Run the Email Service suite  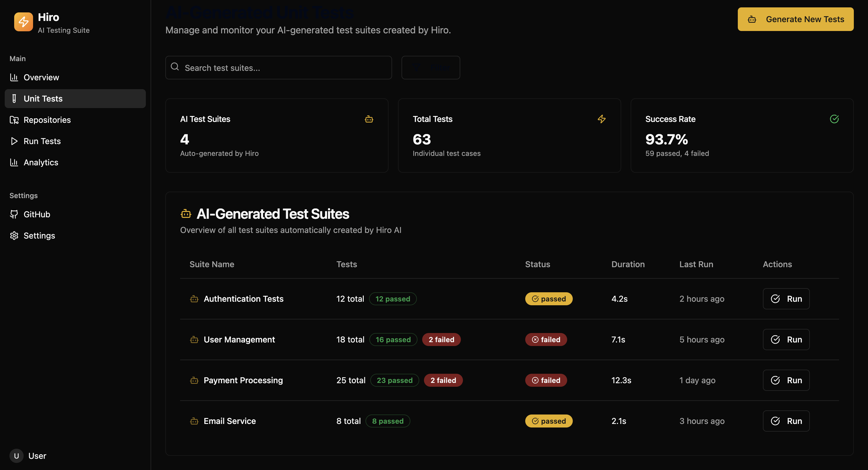tap(786, 421)
